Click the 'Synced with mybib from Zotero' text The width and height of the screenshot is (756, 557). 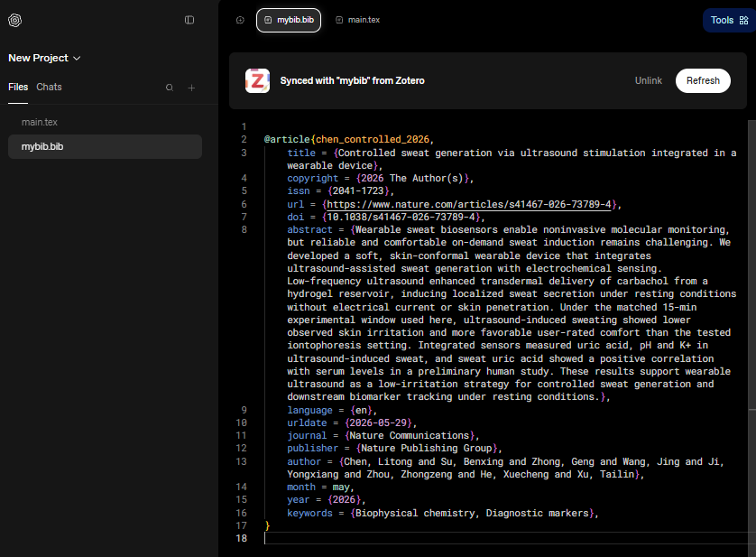(352, 80)
